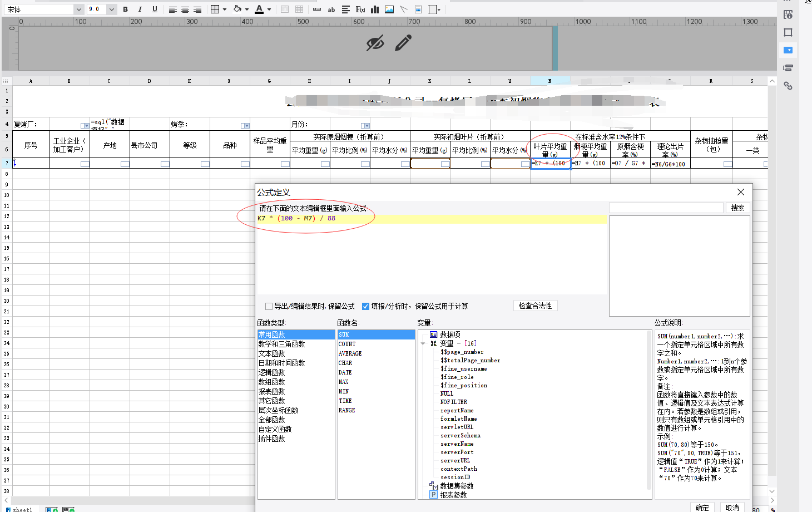Click the function search input field
This screenshot has width=812, height=512.
pyautogui.click(x=666, y=208)
